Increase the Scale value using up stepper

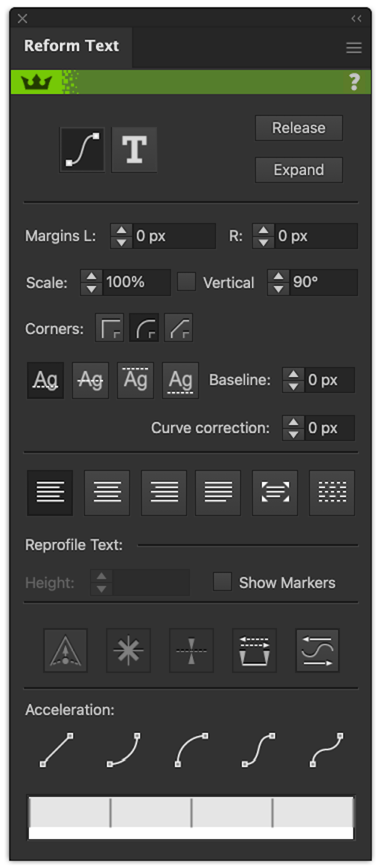91,276
